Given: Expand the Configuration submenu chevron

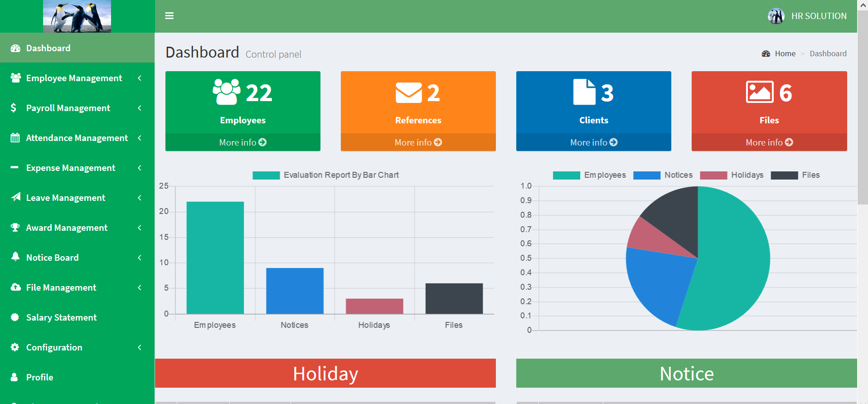Looking at the screenshot, I should (140, 347).
